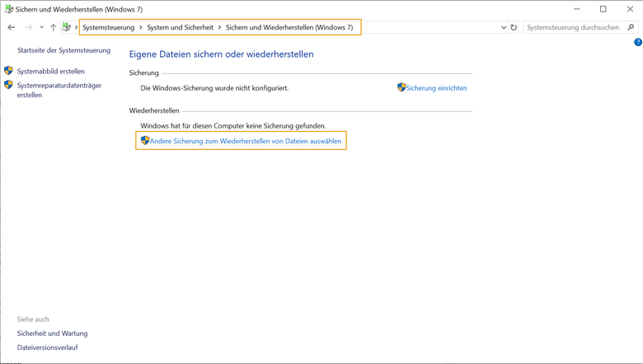The height and width of the screenshot is (364, 643).
Task: Open the address bar history dropdown
Action: [x=504, y=27]
